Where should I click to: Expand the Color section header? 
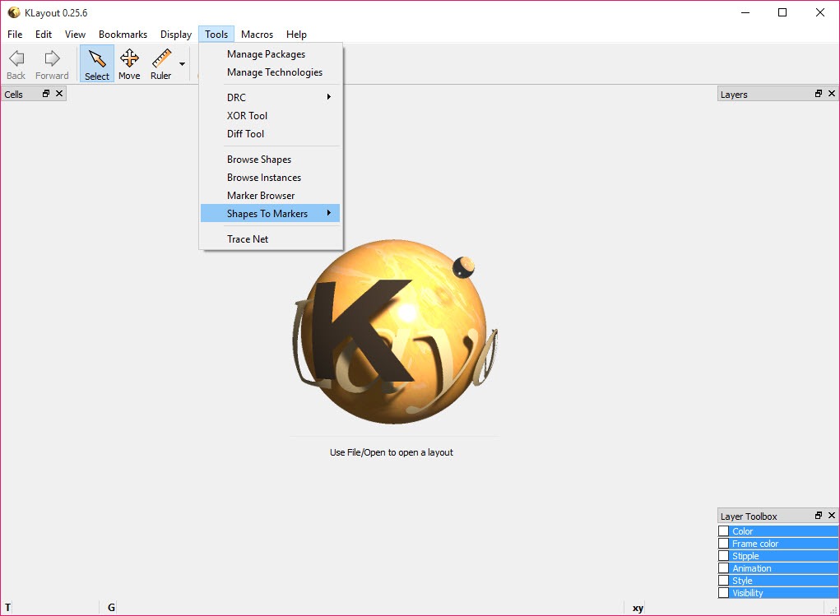point(784,530)
